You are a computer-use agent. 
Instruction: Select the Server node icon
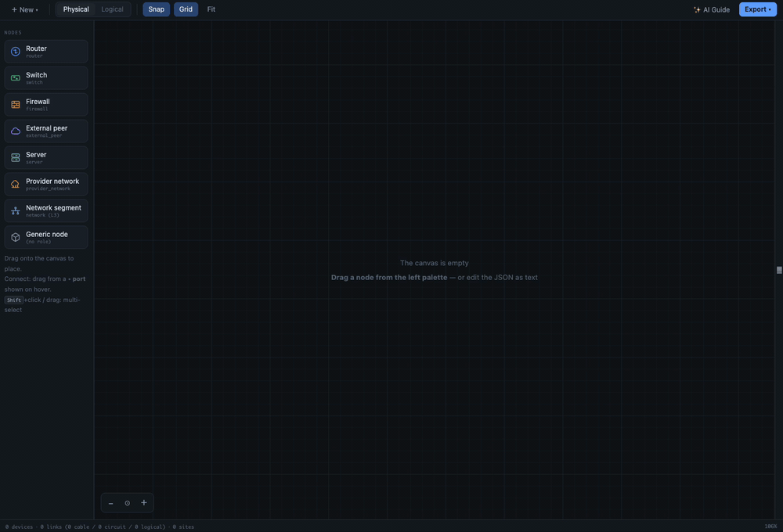(16, 158)
